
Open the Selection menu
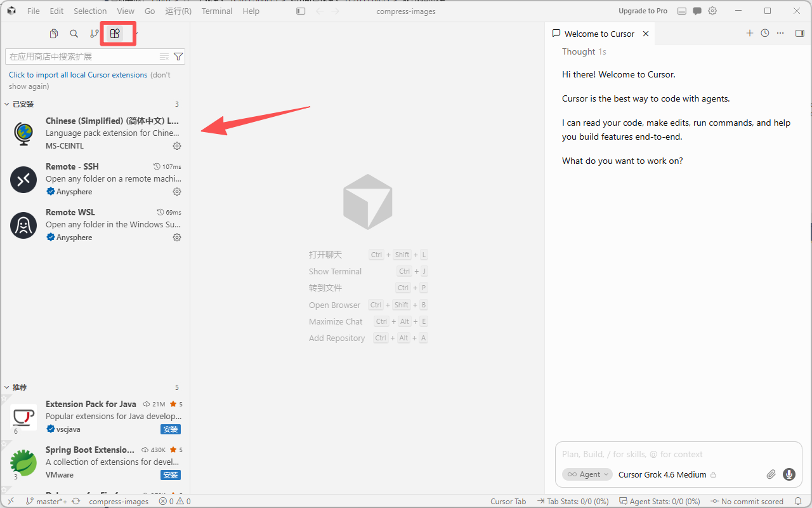[x=90, y=11]
